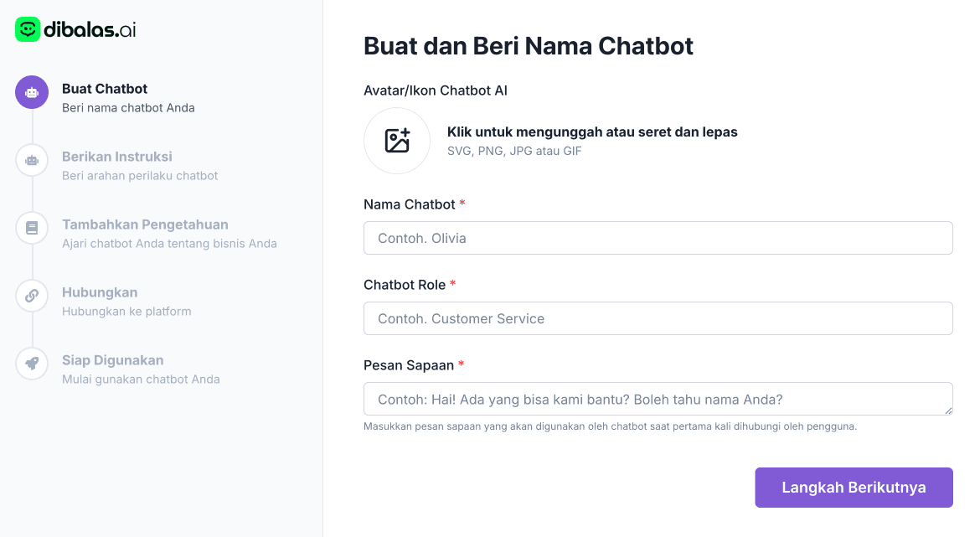Screen dimensions: 980x537
Task: Open the Siap Digunakan step
Action: click(x=112, y=360)
